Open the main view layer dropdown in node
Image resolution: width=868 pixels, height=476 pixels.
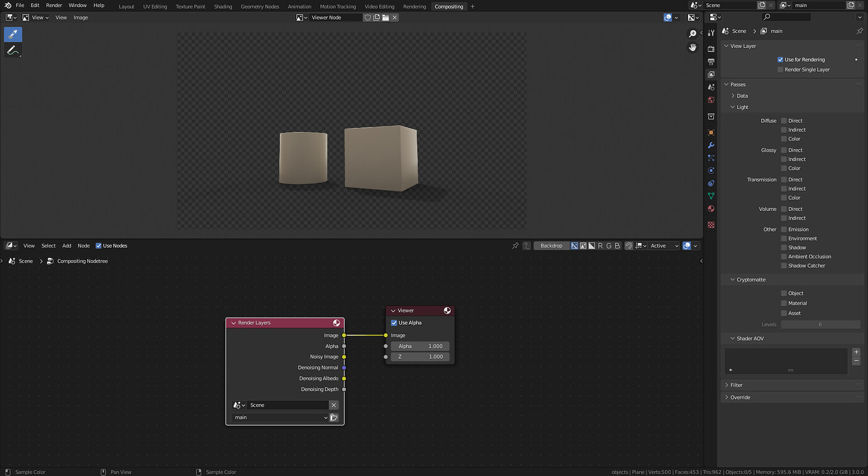pos(281,417)
